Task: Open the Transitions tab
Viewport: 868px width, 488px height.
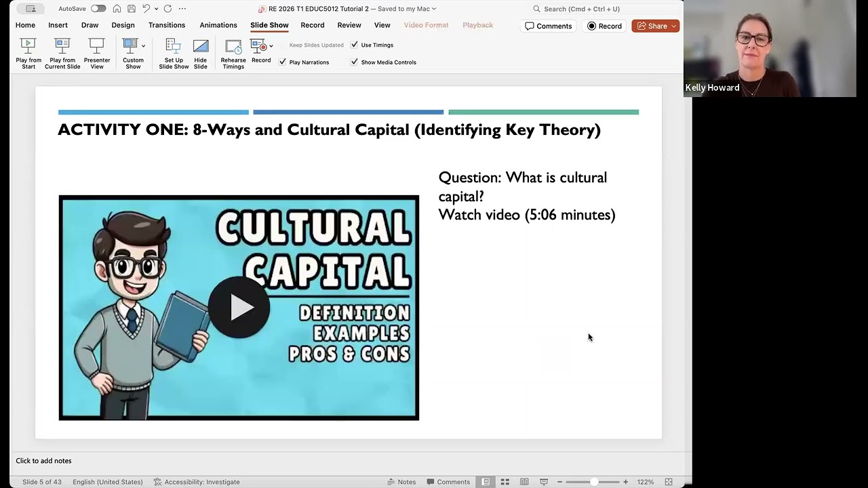Action: tap(167, 25)
